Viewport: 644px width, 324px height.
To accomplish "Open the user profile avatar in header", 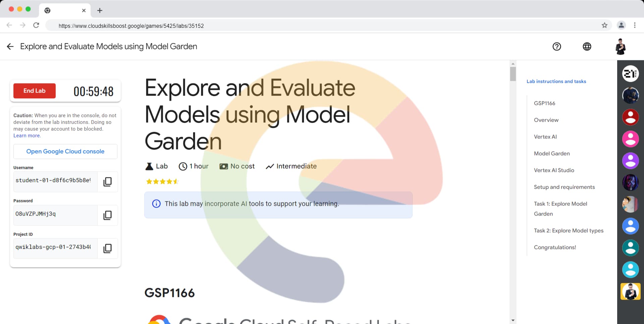I will tap(621, 47).
